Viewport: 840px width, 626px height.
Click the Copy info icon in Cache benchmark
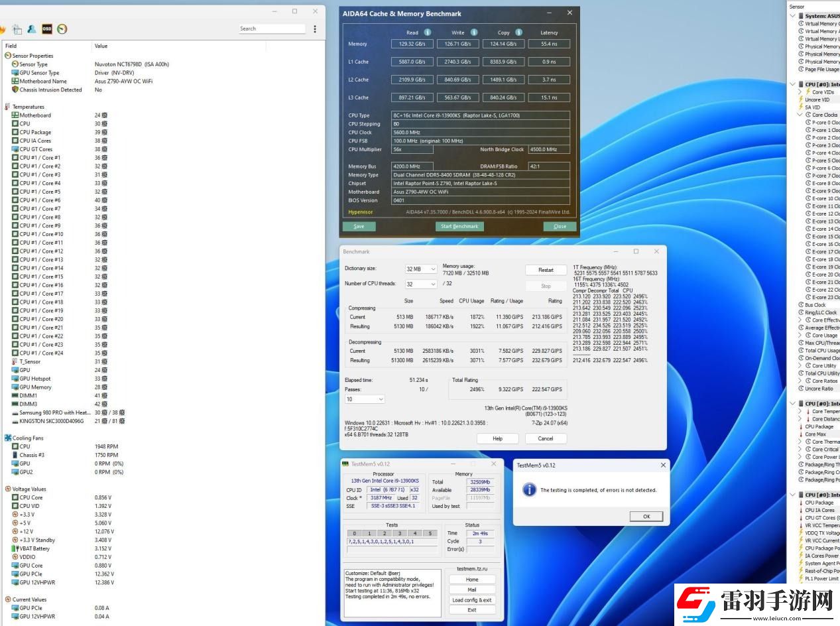coord(518,32)
